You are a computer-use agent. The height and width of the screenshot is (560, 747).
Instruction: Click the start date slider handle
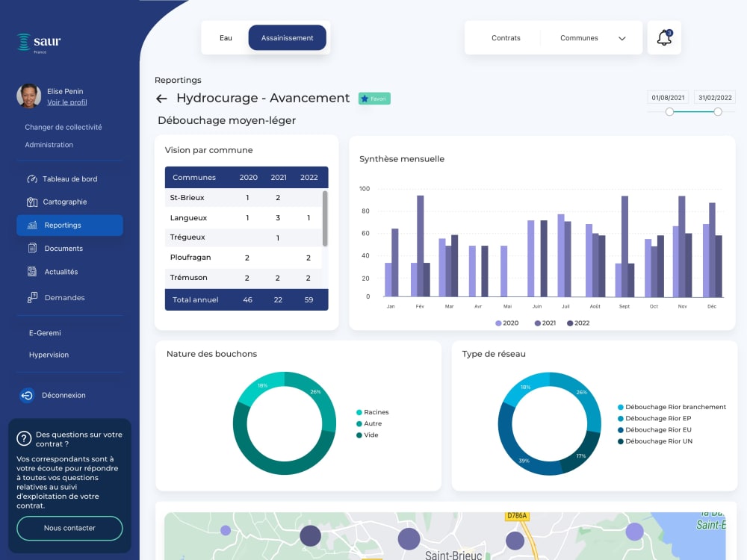pyautogui.click(x=669, y=112)
